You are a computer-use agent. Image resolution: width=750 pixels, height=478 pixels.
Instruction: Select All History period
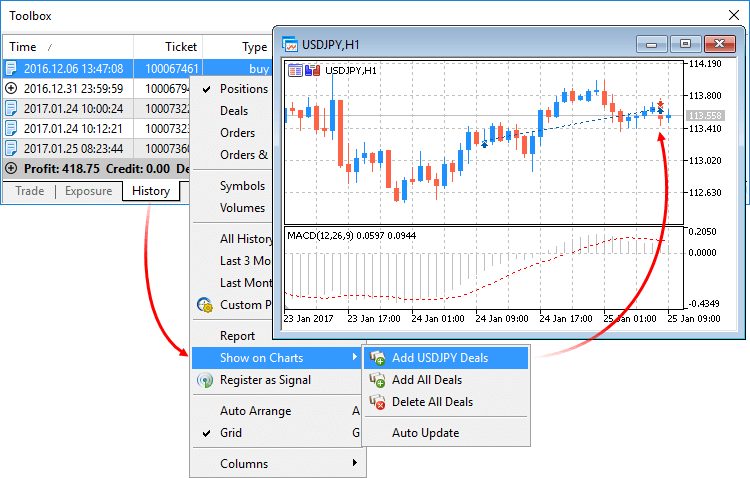pos(232,239)
